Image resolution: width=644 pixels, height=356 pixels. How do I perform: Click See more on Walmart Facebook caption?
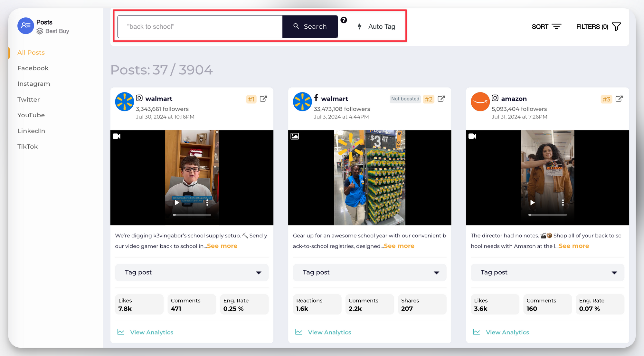399,246
